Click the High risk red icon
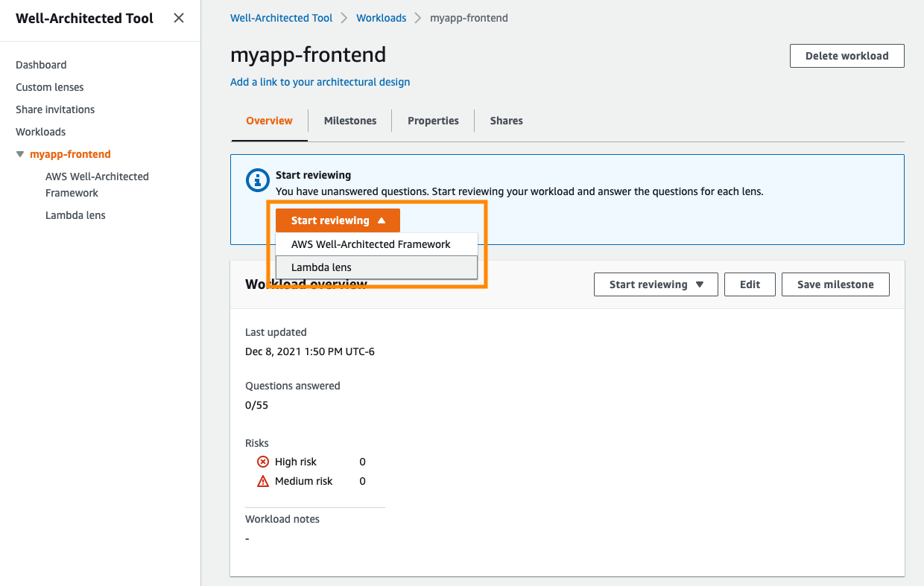Image resolution: width=924 pixels, height=586 pixels. point(262,462)
